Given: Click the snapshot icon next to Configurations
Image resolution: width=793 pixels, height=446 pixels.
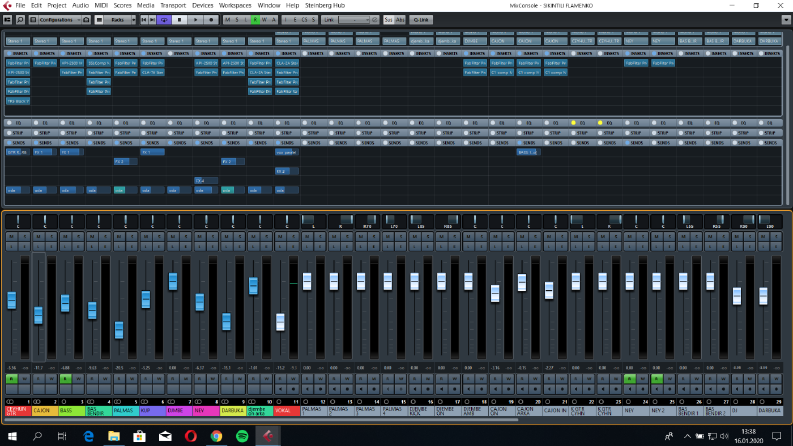Looking at the screenshot, I should point(86,20).
